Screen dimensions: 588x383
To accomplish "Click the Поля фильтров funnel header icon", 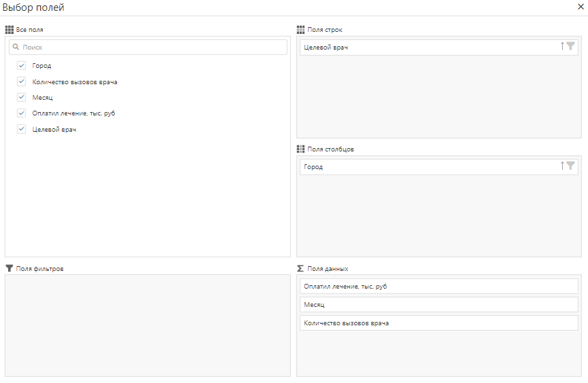I will click(x=9, y=268).
